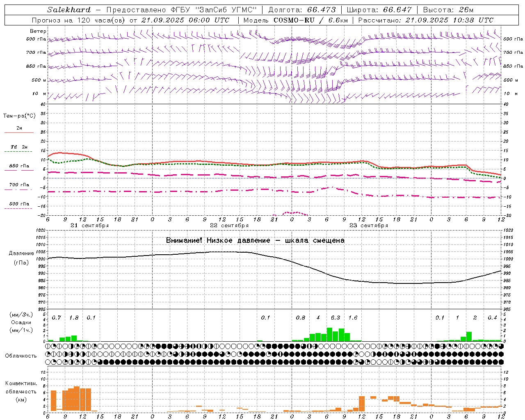This screenshot has width=525, height=420.
Task: Click the computed time 'Рассчитано: 21.09.2025 10:38 UTC'
Action: point(426,20)
